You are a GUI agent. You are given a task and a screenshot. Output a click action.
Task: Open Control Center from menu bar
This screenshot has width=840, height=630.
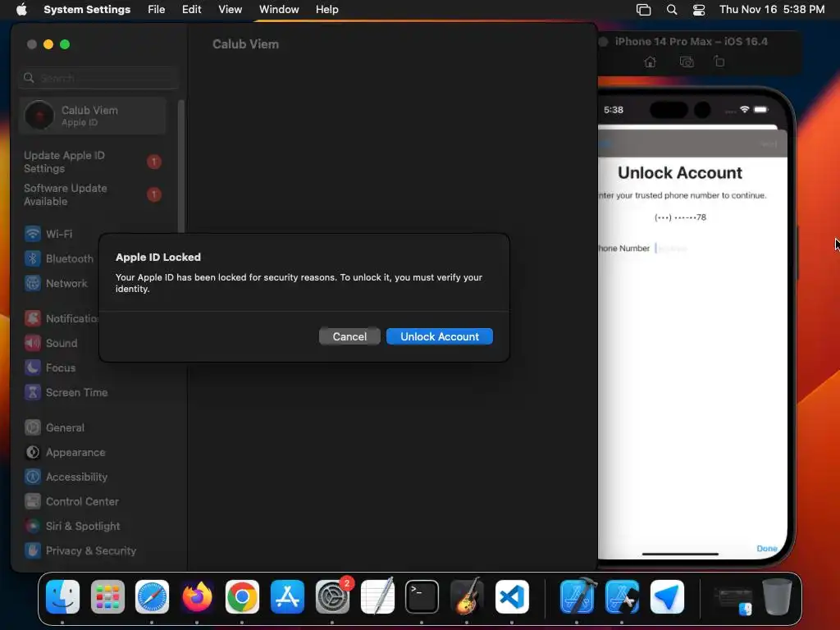(699, 10)
